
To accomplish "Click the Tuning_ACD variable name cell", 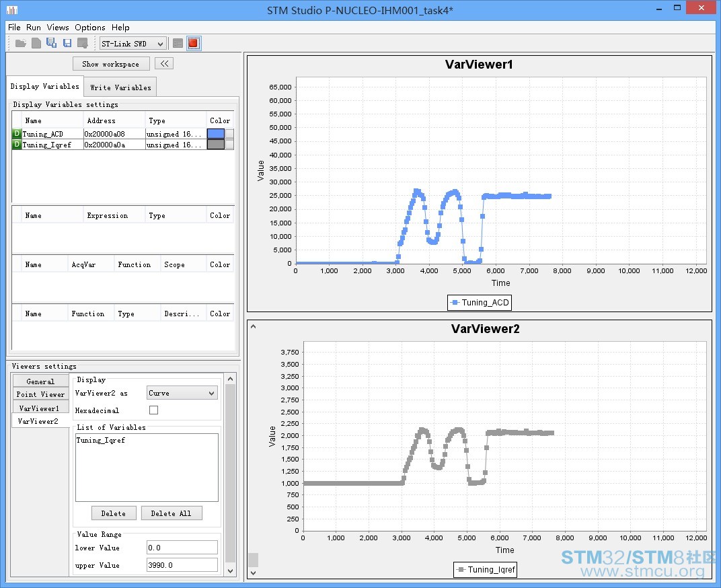I will tap(52, 133).
